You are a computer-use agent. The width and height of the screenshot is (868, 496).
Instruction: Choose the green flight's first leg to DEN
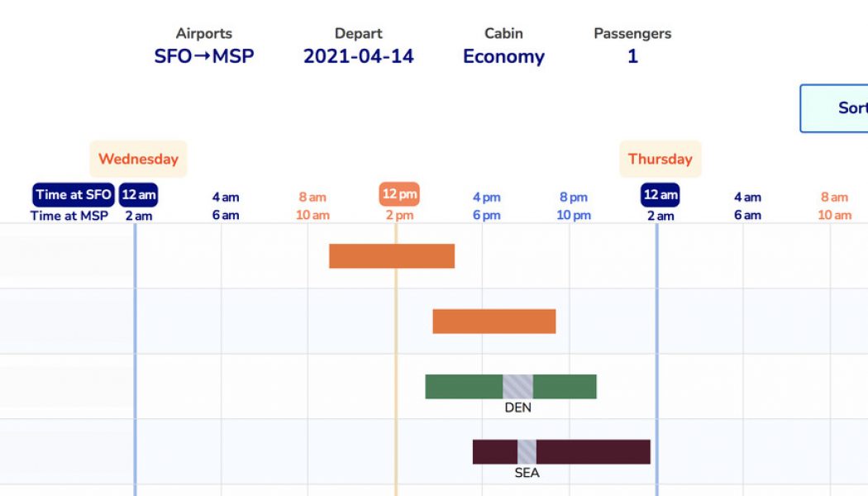[464, 386]
